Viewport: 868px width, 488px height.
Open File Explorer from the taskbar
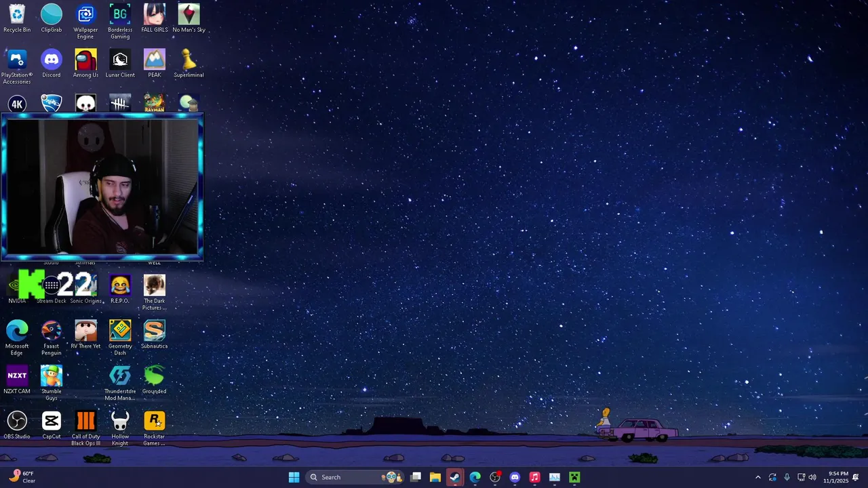[x=435, y=477]
